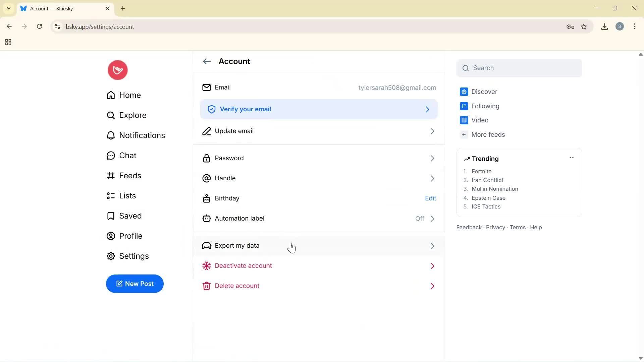Open Home feed from the sidebar
The height and width of the screenshot is (362, 644).
130,95
